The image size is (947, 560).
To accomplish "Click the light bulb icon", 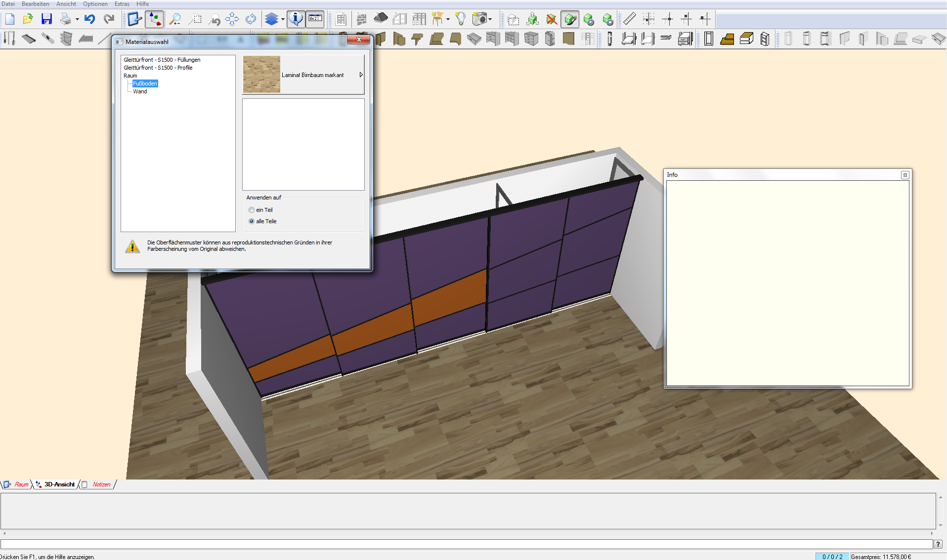I will (460, 19).
